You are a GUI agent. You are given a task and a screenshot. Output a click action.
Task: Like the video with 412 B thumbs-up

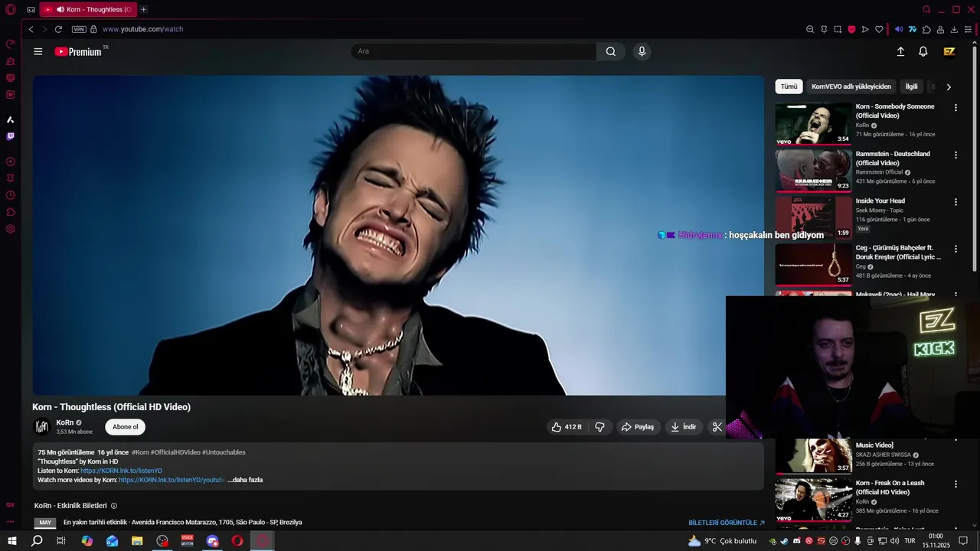tap(567, 427)
